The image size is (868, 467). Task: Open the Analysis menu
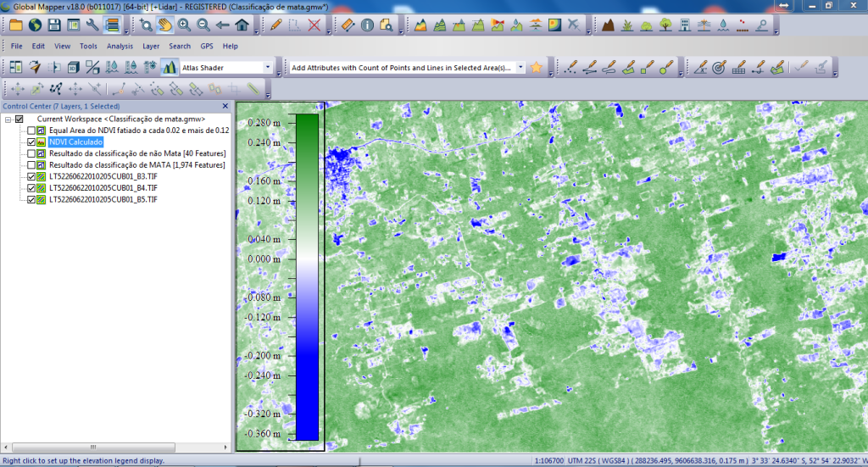[x=120, y=46]
